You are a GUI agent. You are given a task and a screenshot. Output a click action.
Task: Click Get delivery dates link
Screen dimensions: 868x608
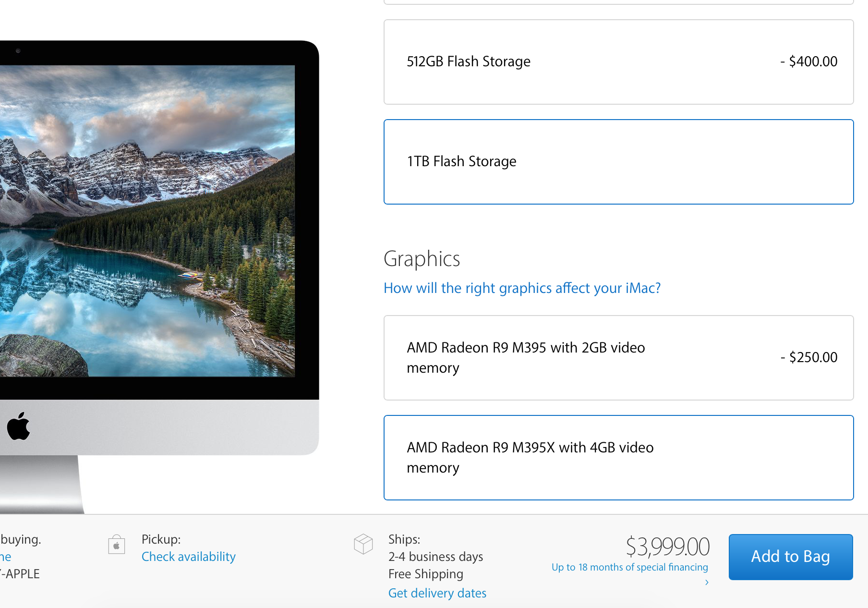(x=437, y=593)
